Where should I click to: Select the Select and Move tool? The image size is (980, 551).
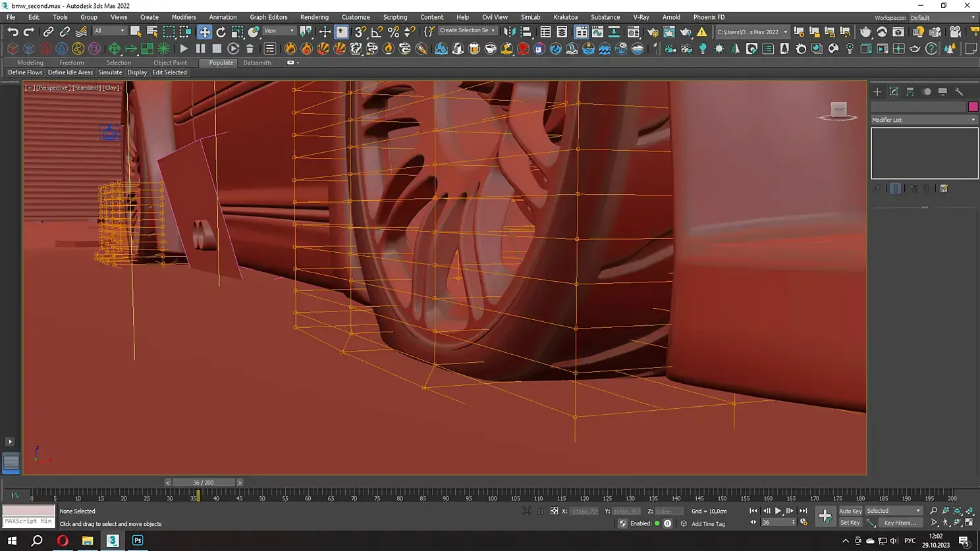pyautogui.click(x=205, y=32)
